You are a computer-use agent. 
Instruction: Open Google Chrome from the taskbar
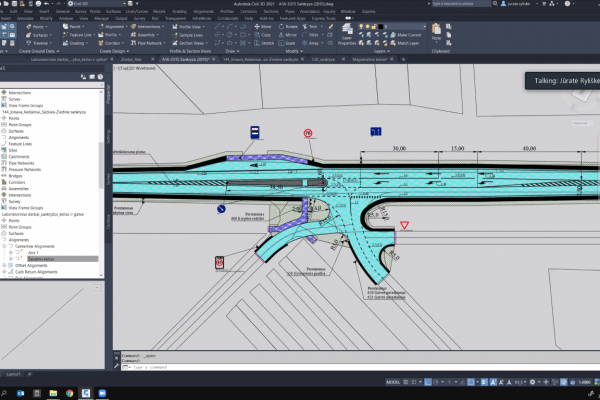(69, 393)
